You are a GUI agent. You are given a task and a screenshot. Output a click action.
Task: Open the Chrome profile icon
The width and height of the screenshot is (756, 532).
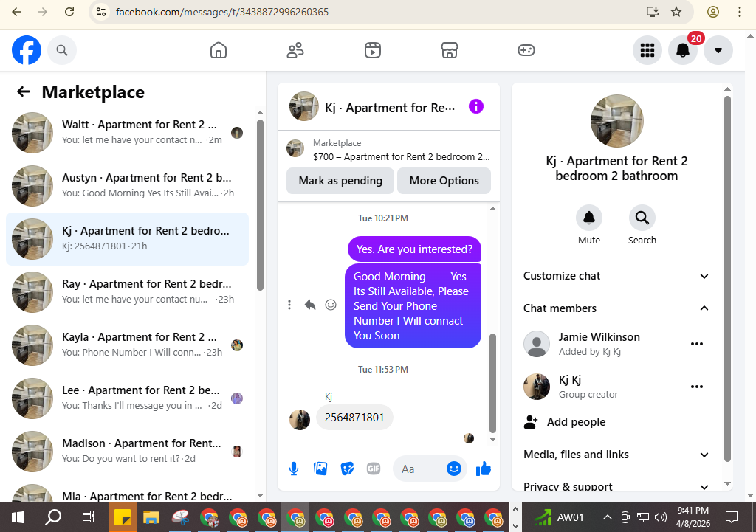[713, 12]
